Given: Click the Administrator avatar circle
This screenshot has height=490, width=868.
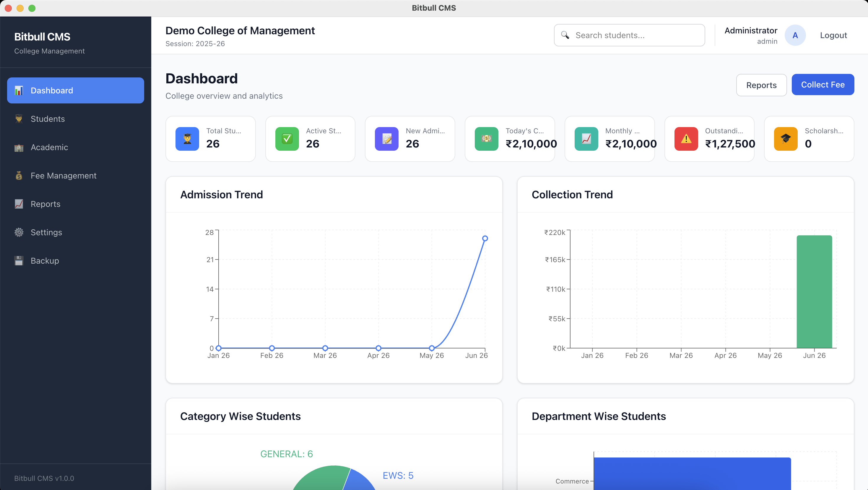Looking at the screenshot, I should (795, 35).
